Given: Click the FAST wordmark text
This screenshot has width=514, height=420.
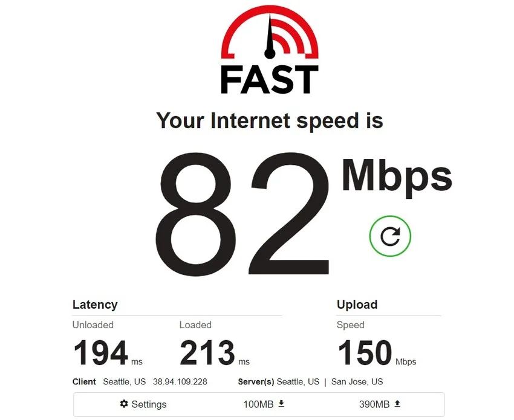Looking at the screenshot, I should coord(270,79).
